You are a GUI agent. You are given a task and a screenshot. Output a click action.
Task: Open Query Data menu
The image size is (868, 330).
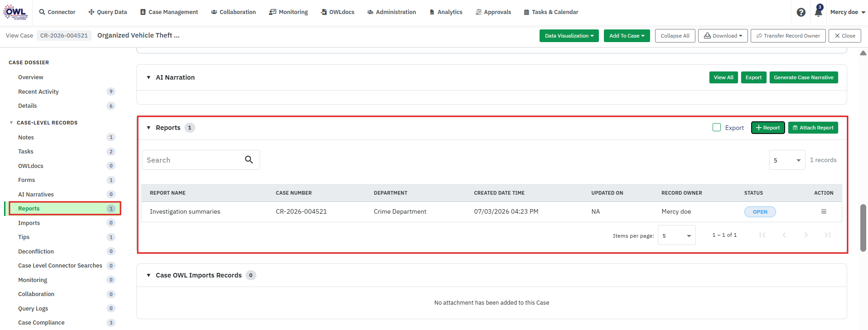coord(107,12)
